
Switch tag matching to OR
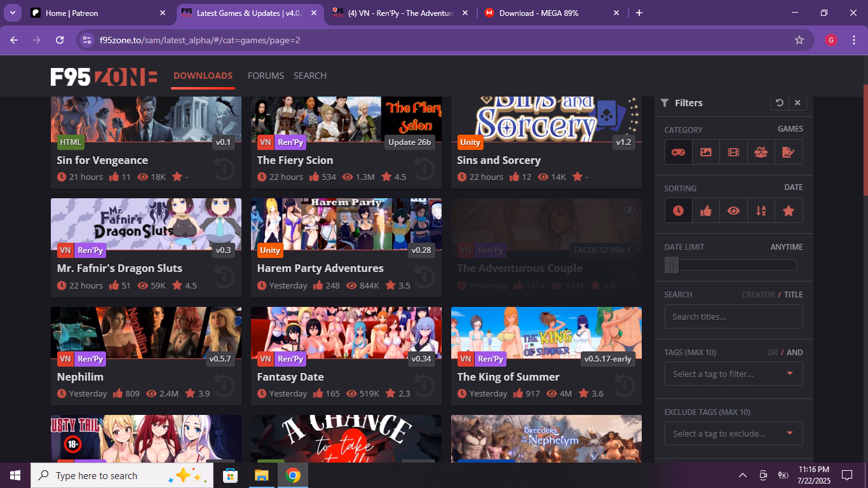[772, 353]
